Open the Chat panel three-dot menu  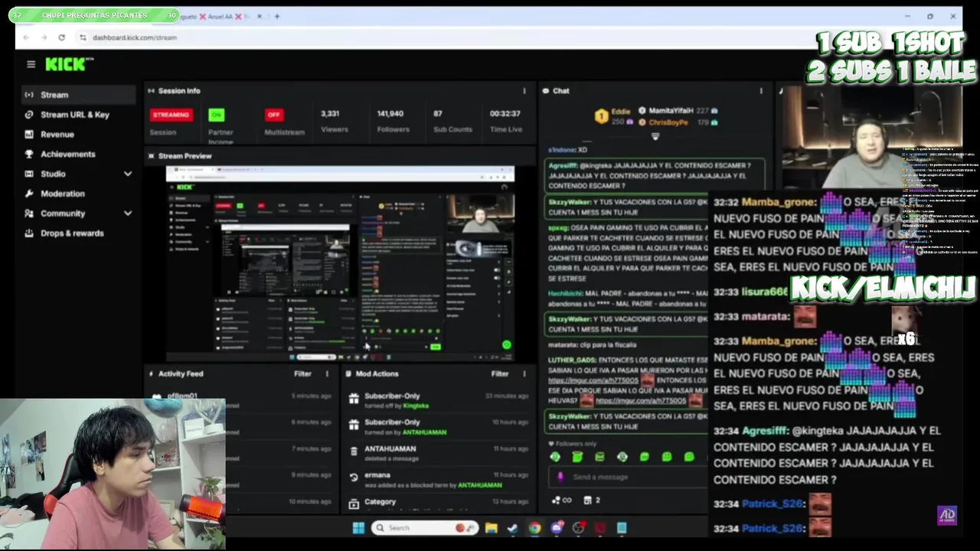coord(761,91)
